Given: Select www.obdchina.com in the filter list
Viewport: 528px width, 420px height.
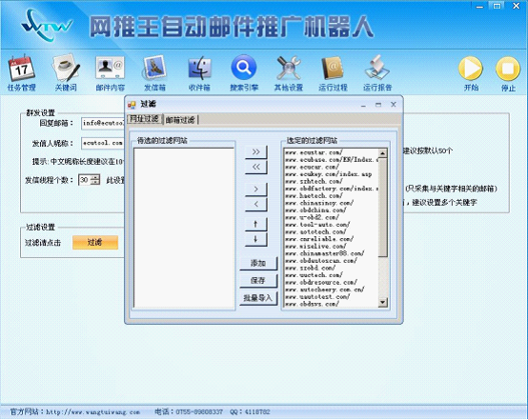Looking at the screenshot, I should tap(315, 210).
